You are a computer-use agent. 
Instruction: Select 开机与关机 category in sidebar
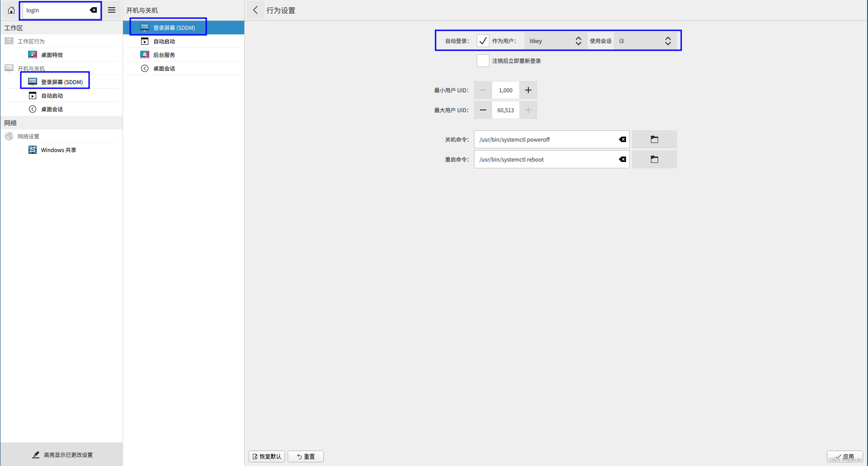pos(61,68)
